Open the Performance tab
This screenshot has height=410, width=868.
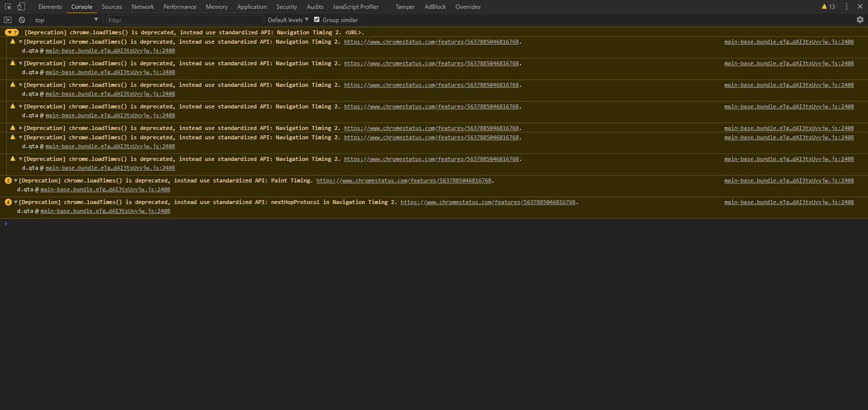point(180,7)
